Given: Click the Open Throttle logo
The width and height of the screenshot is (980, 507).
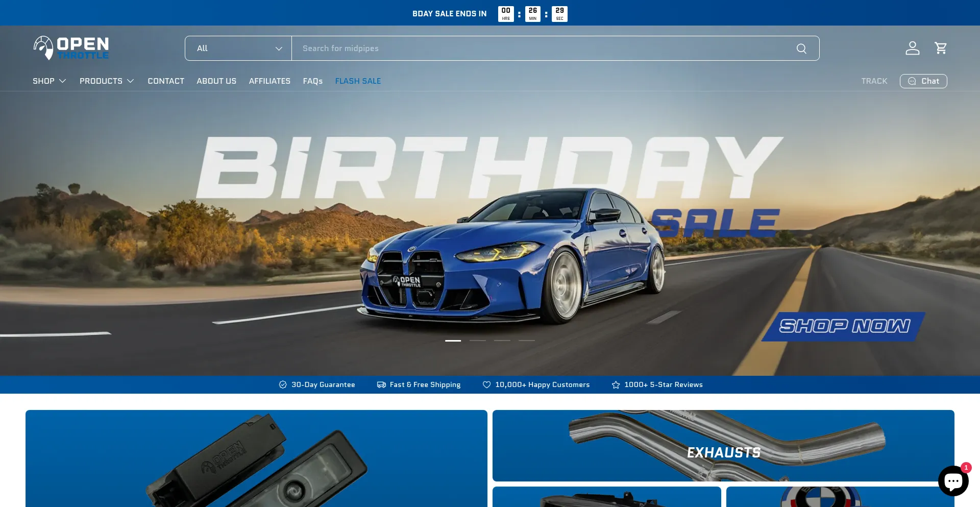Looking at the screenshot, I should (71, 48).
